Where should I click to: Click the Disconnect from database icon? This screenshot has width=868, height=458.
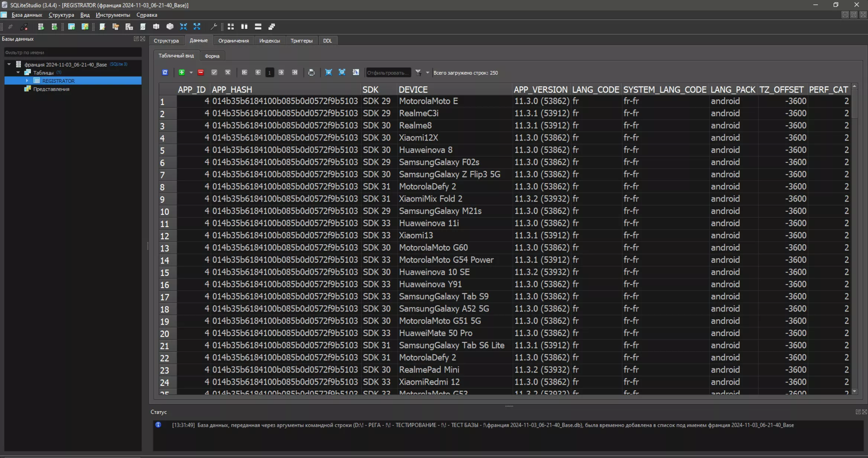(x=24, y=26)
